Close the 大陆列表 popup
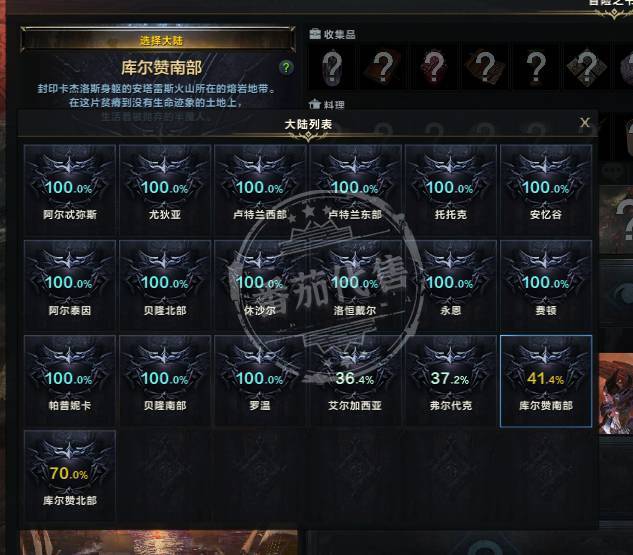Image resolution: width=633 pixels, height=555 pixels. click(x=585, y=122)
